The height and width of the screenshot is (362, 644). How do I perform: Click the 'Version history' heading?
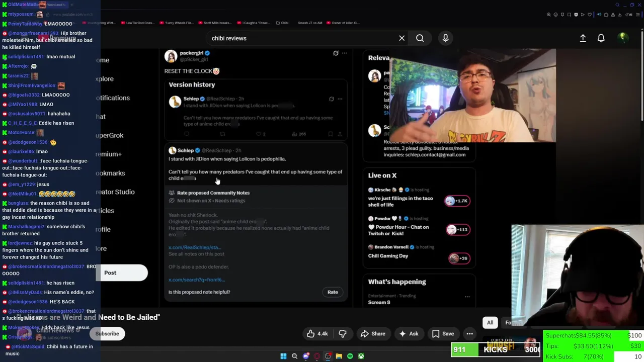pyautogui.click(x=192, y=84)
